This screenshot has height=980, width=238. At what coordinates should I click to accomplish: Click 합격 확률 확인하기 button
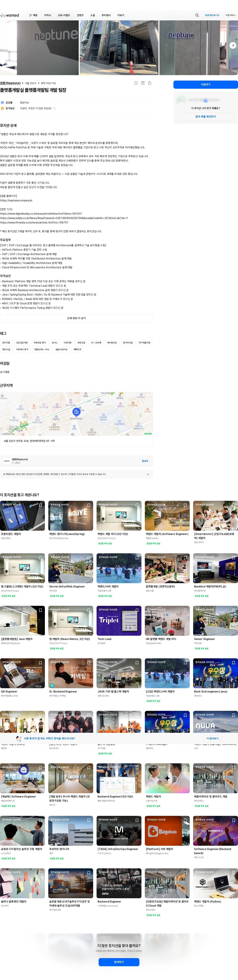pyautogui.click(x=206, y=117)
